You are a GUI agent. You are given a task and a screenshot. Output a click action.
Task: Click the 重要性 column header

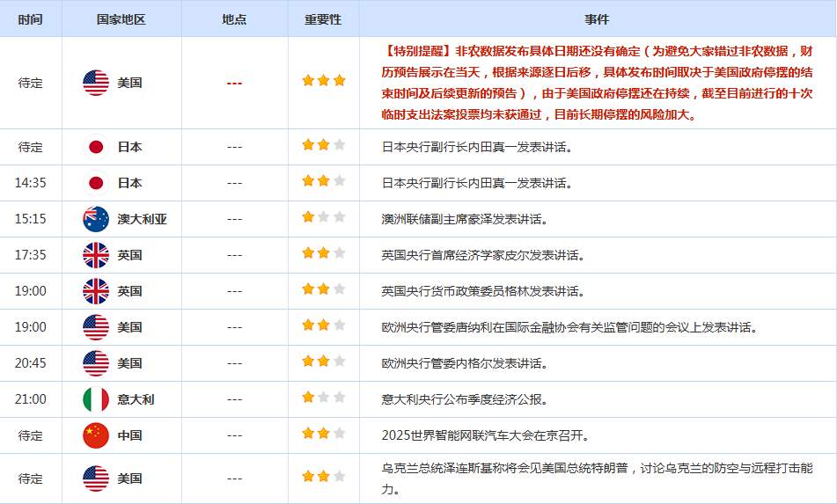(323, 19)
